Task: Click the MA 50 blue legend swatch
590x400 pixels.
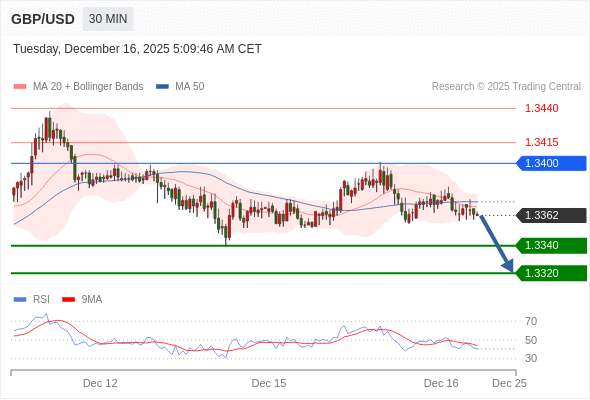Action: [x=163, y=87]
